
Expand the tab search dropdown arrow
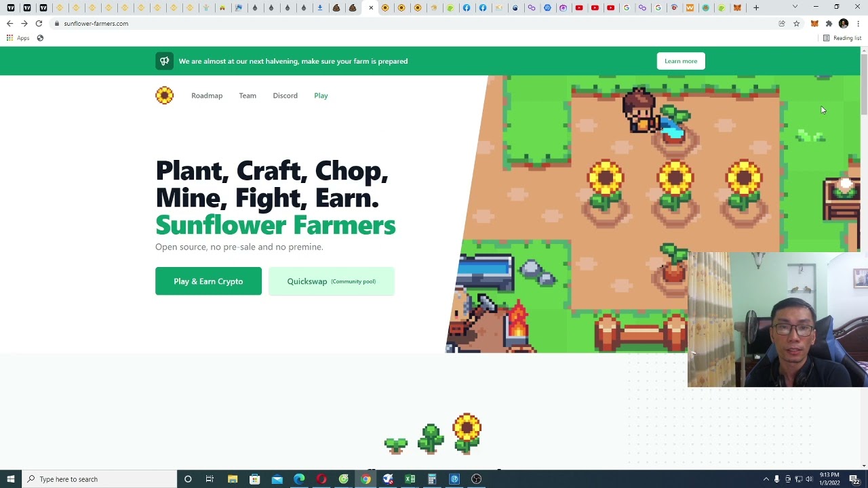795,7
